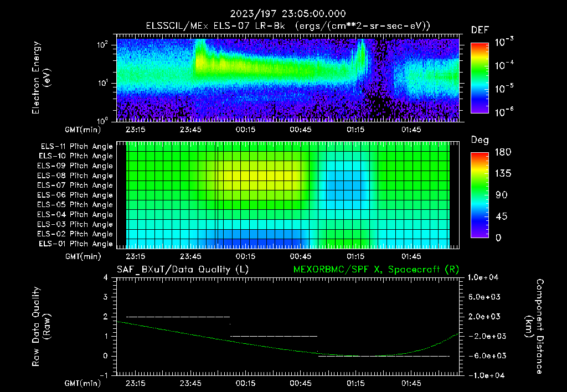Click the 00:45 time tick under the data quality plot
The image size is (567, 392).
301,383
